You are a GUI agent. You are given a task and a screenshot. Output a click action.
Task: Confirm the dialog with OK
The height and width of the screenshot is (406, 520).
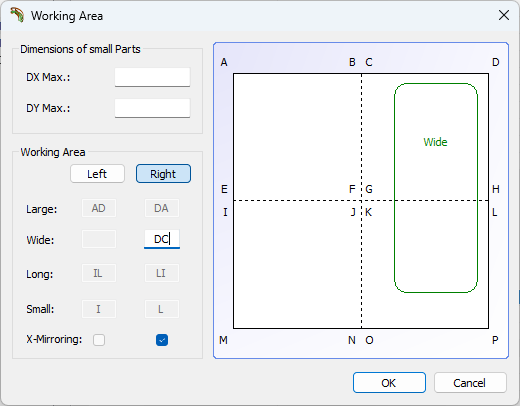click(x=389, y=383)
